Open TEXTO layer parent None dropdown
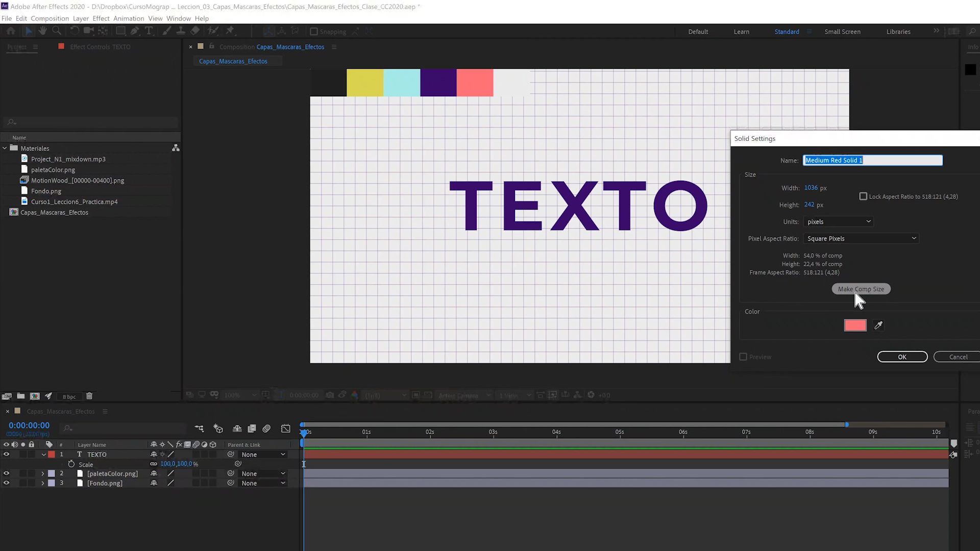This screenshot has height=551, width=980. pos(263,455)
